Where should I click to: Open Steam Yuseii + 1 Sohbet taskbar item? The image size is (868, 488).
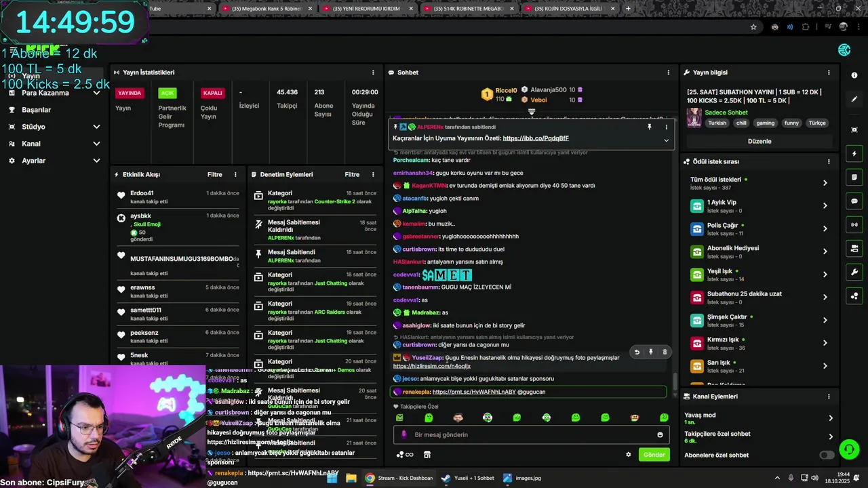click(x=468, y=478)
